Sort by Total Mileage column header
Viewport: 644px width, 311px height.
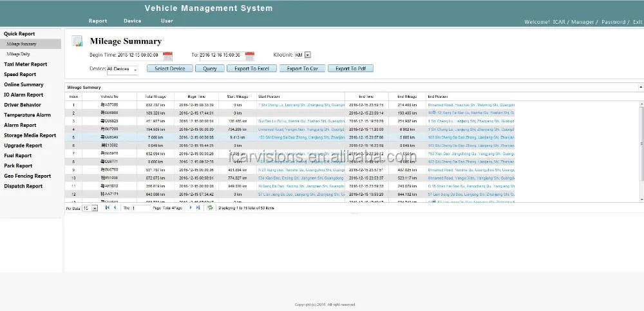pyautogui.click(x=155, y=97)
